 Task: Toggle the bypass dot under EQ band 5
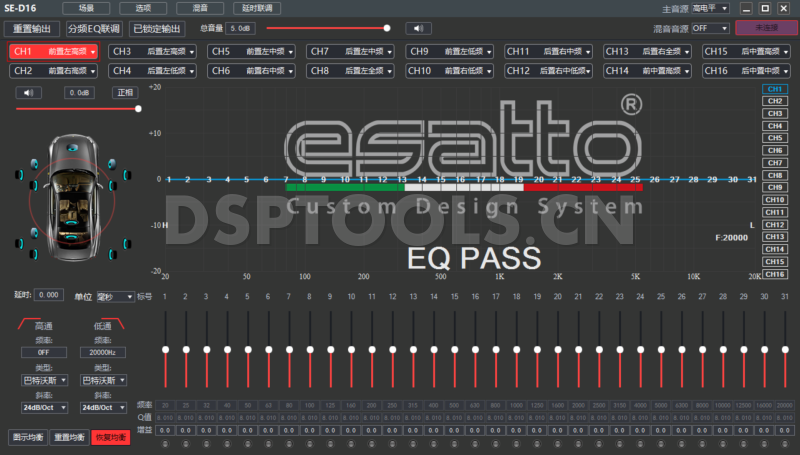pos(248,444)
